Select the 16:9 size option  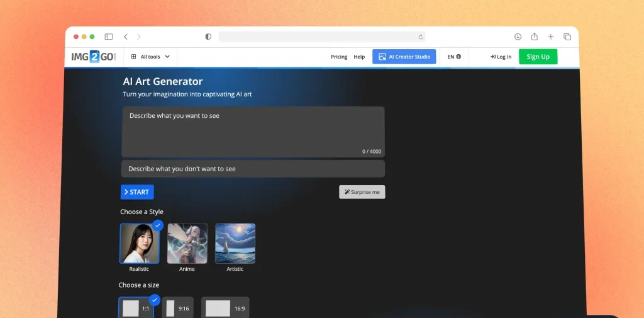pyautogui.click(x=225, y=308)
